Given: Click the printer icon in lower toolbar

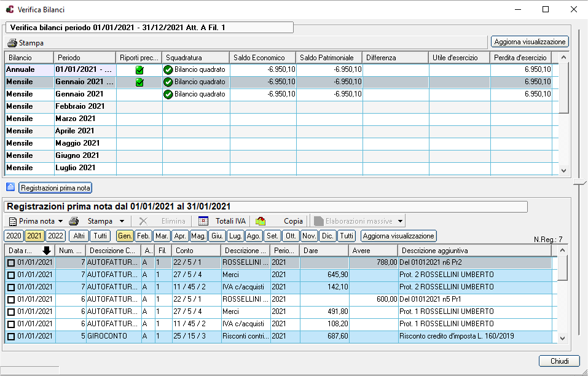Looking at the screenshot, I should [74, 221].
